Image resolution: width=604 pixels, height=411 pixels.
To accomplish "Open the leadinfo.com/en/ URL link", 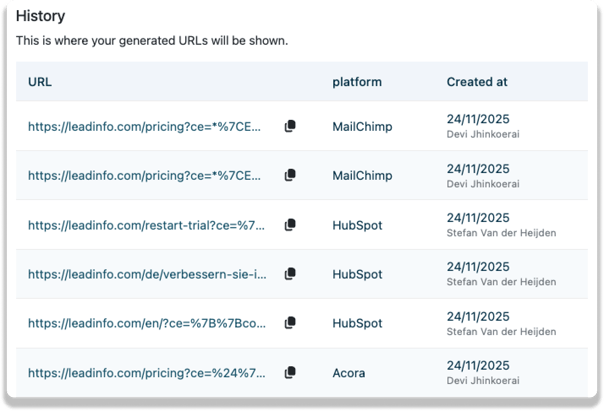I will pyautogui.click(x=146, y=323).
